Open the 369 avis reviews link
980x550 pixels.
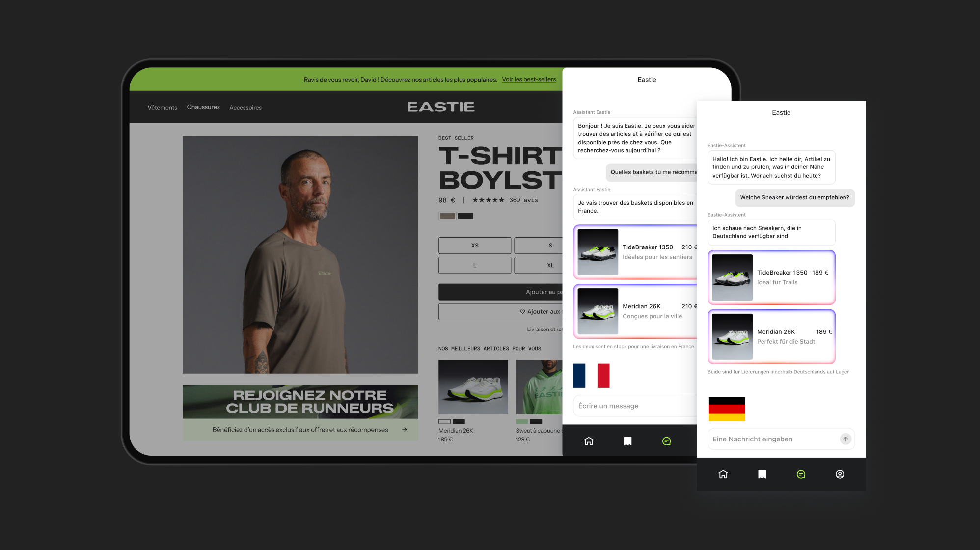pos(523,200)
